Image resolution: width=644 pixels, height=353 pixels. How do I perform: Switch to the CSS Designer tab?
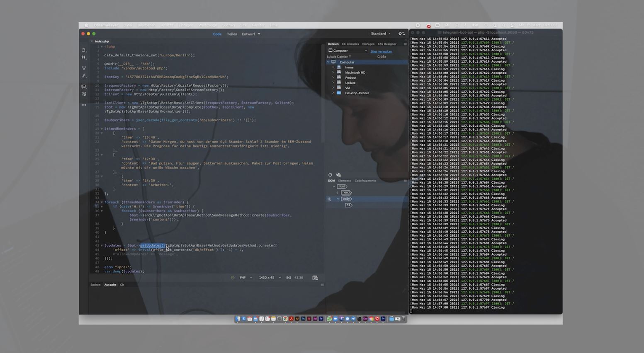point(387,44)
